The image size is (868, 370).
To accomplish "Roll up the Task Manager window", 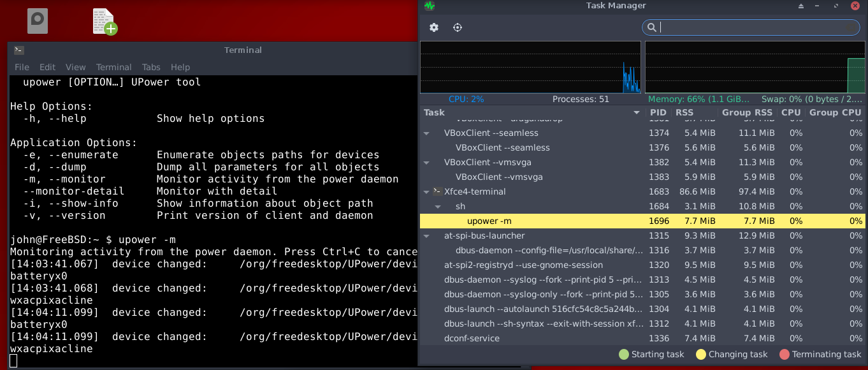I will [x=801, y=6].
